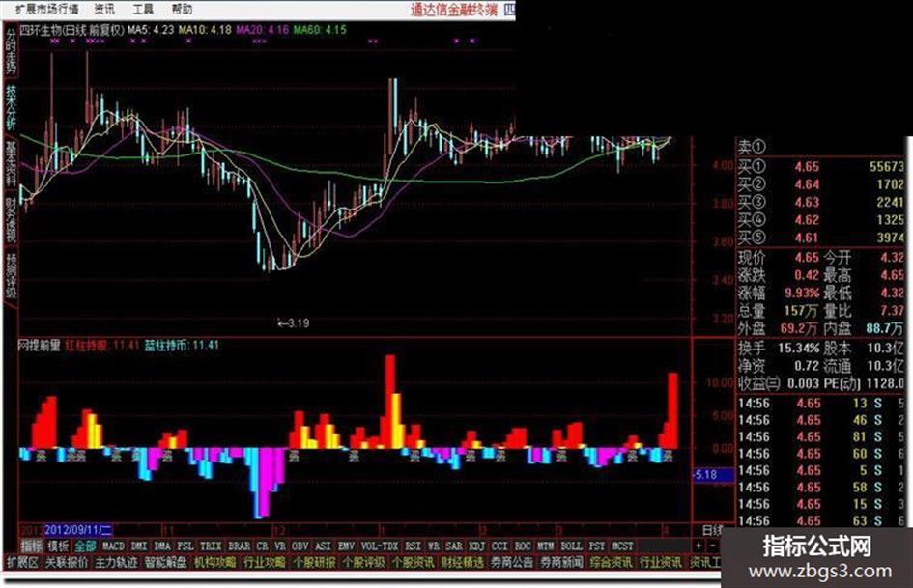Apply the PSY indicator
Screen dimensions: 913x588
597,546
